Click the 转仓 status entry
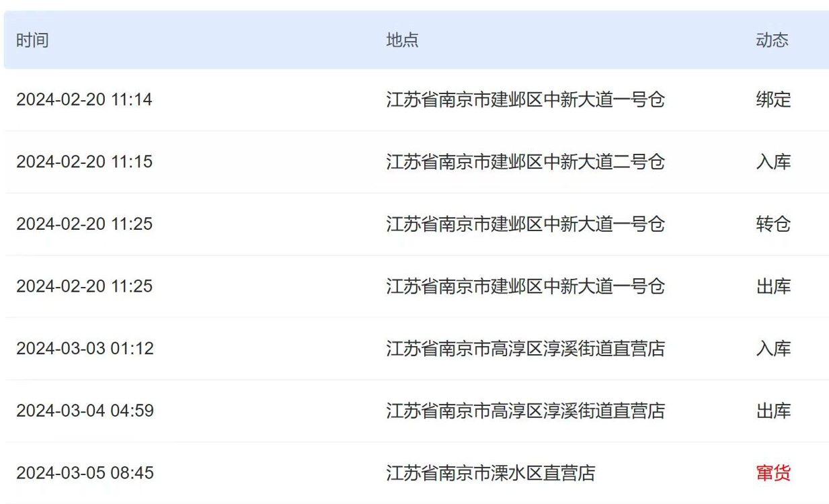829x504 pixels. [x=773, y=224]
